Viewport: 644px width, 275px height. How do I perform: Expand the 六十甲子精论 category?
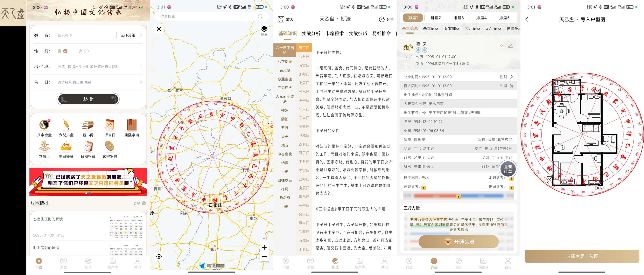point(285,50)
